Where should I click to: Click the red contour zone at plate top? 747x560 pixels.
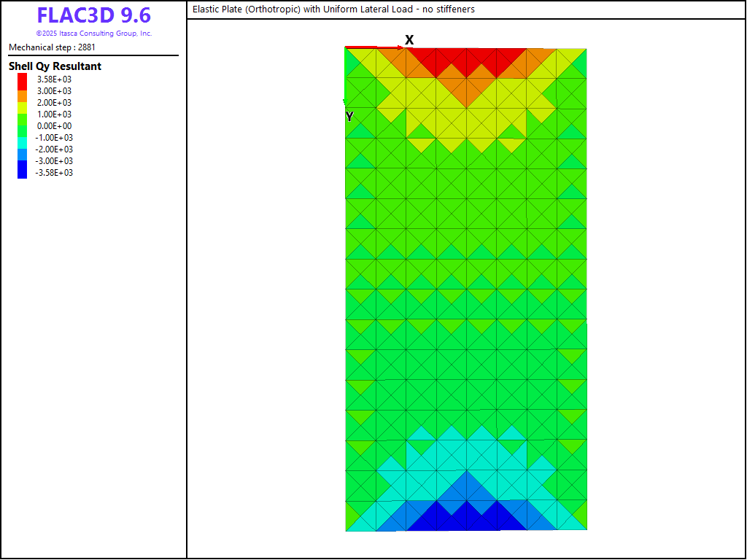click(x=467, y=58)
